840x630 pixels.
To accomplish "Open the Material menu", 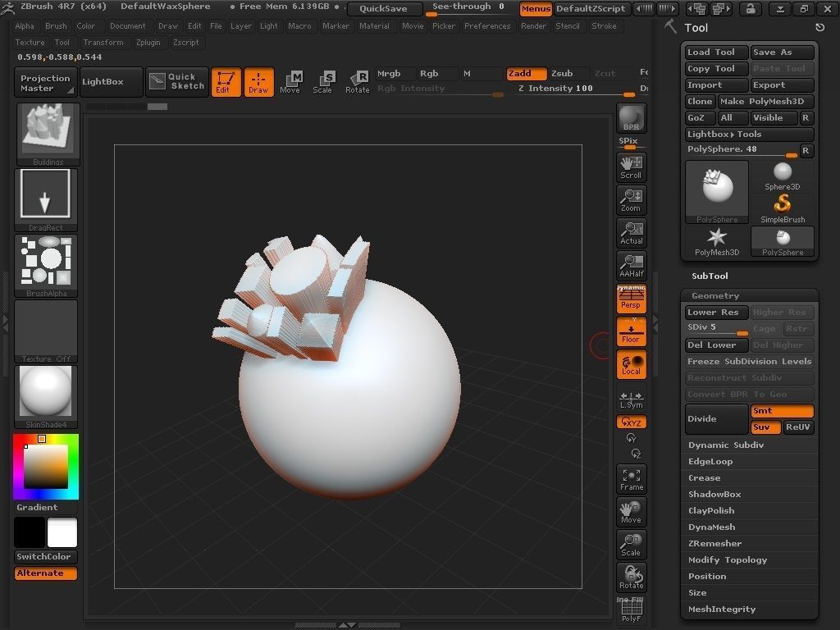I will point(374,25).
